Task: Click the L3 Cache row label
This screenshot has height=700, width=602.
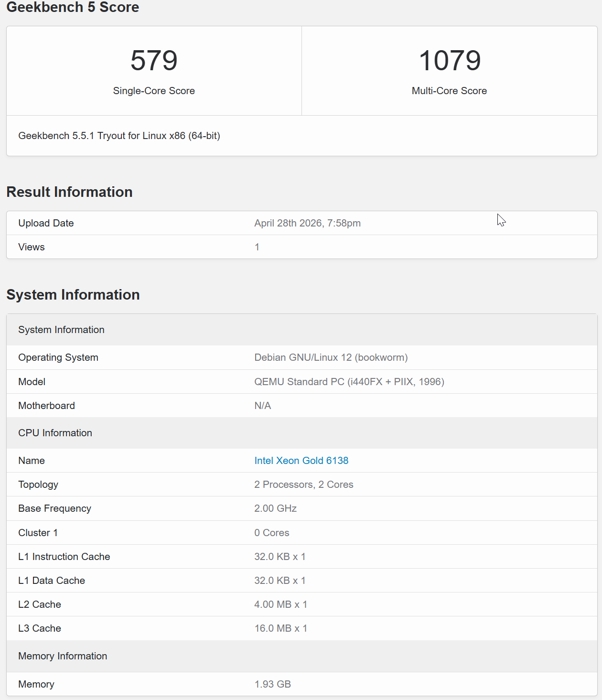Action: [x=40, y=628]
